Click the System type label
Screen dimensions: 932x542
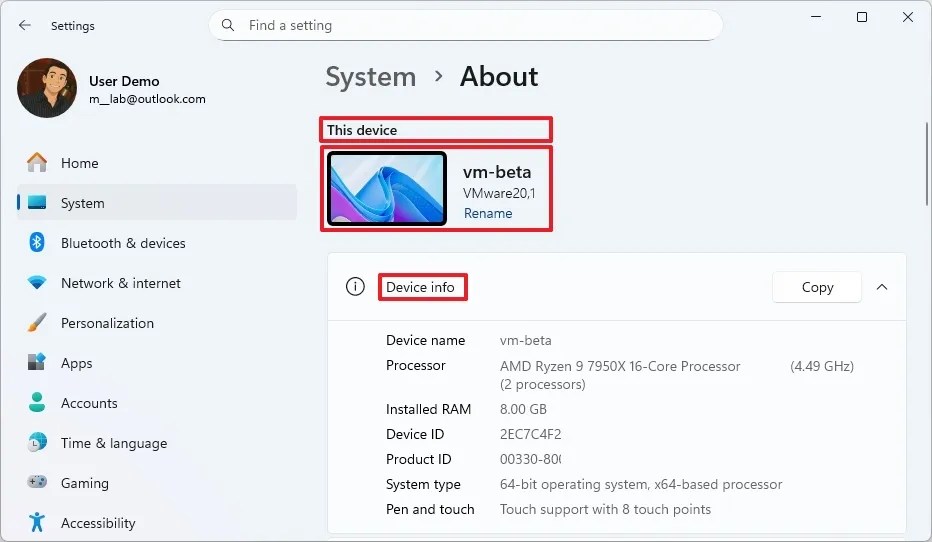[423, 484]
